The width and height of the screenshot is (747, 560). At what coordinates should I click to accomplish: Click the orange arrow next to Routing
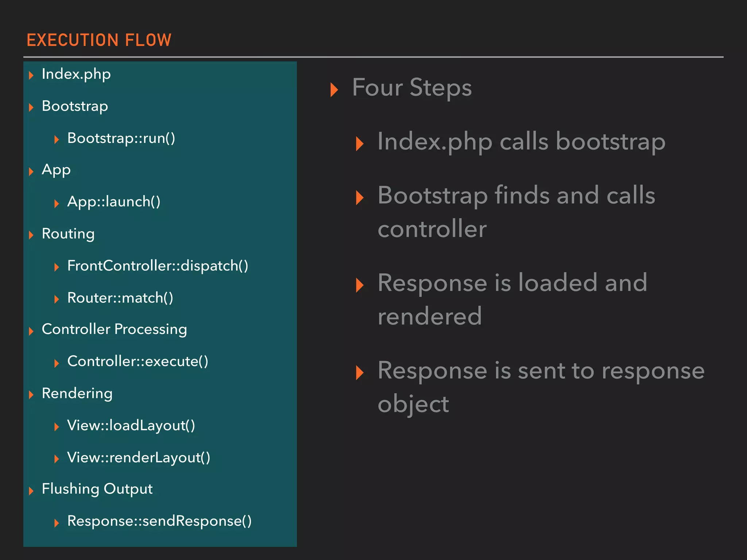(31, 235)
